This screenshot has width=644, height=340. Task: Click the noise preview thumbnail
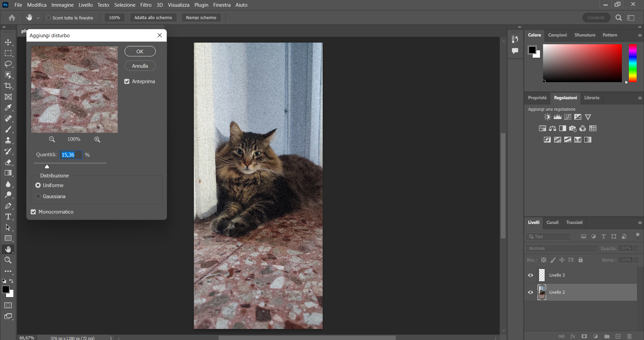click(74, 89)
